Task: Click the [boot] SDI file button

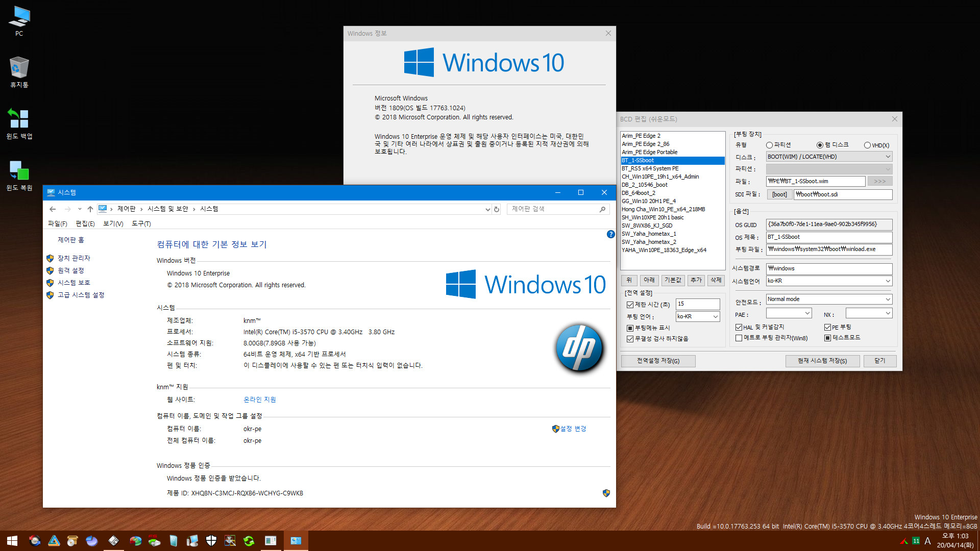Action: [x=779, y=195]
